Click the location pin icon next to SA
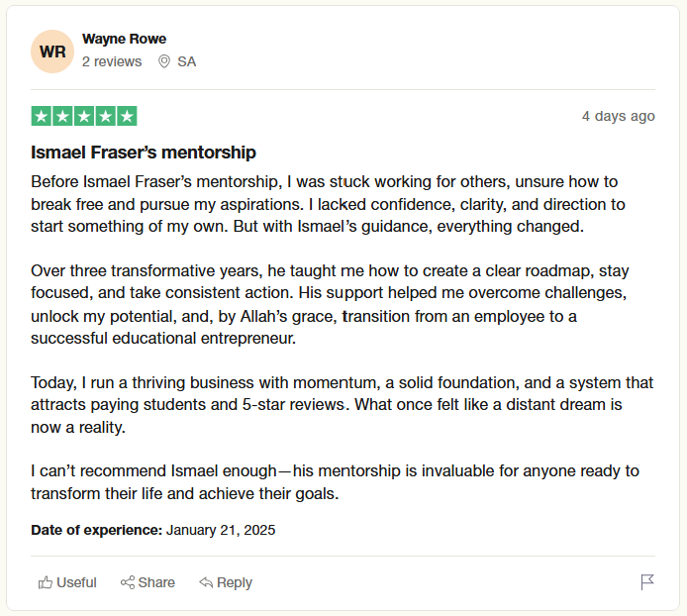Screen dimensions: 687x616 point(163,61)
